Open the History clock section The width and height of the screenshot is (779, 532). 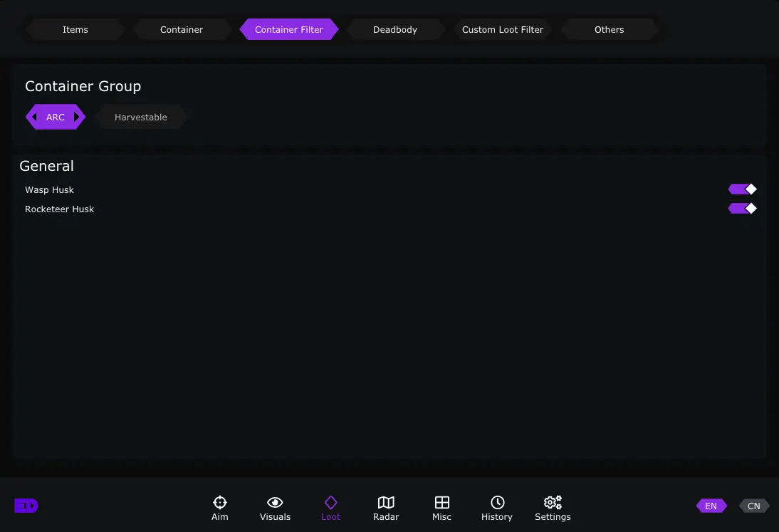[497, 508]
